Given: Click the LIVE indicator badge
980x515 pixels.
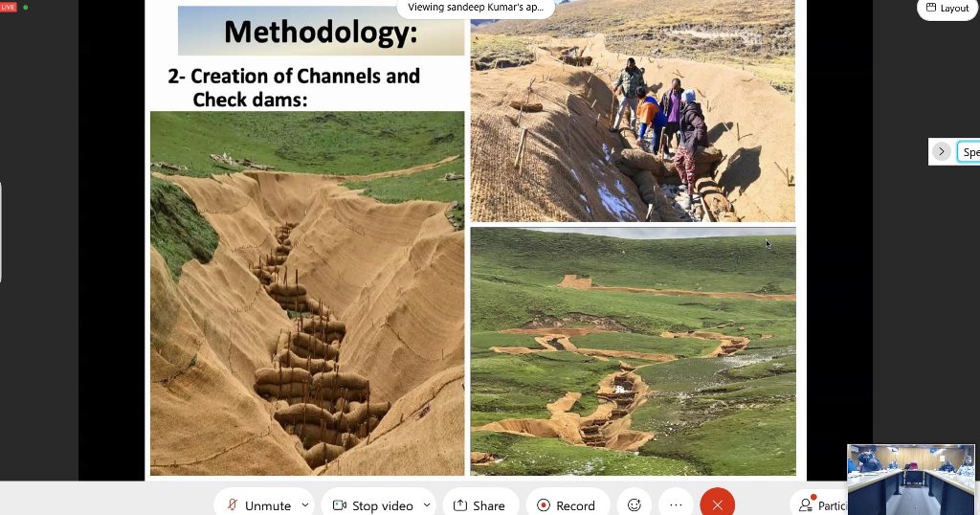Looking at the screenshot, I should [x=8, y=7].
